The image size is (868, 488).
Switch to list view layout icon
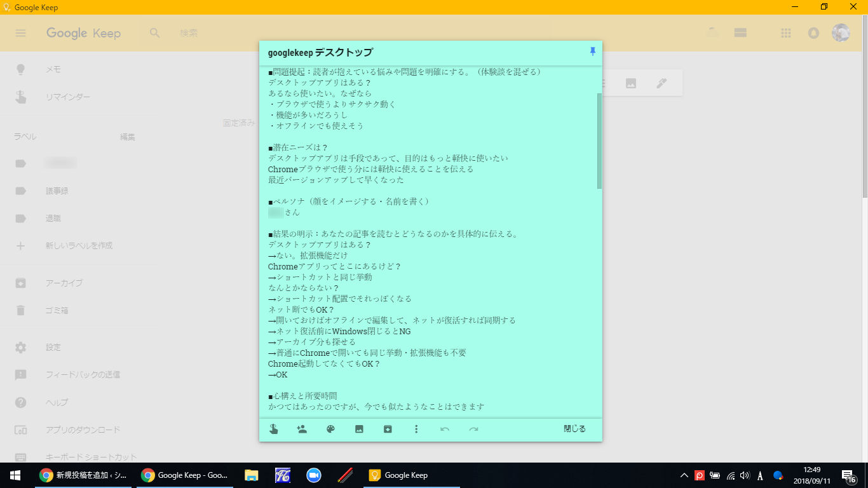pos(740,33)
